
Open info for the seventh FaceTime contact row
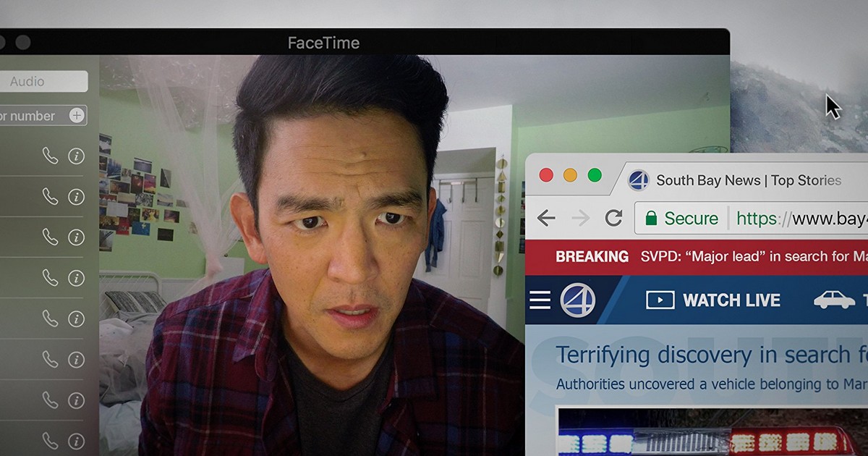pos(76,400)
